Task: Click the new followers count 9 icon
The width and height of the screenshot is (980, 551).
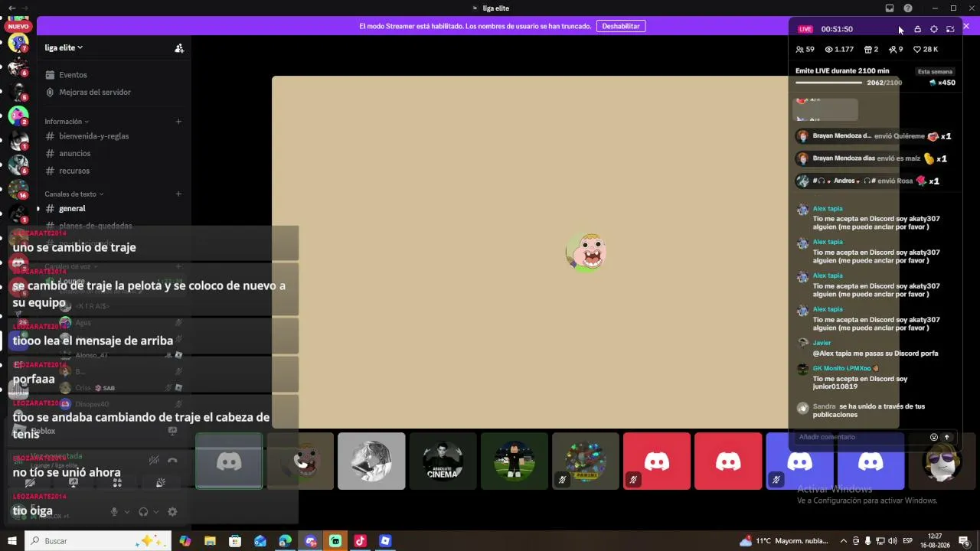Action: pos(896,49)
